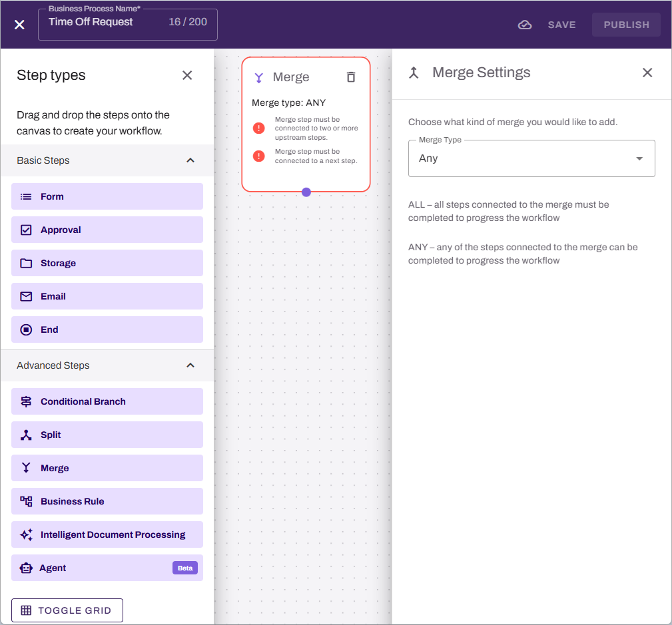672x625 pixels.
Task: Click the Advanced Steps heading
Action: (53, 365)
